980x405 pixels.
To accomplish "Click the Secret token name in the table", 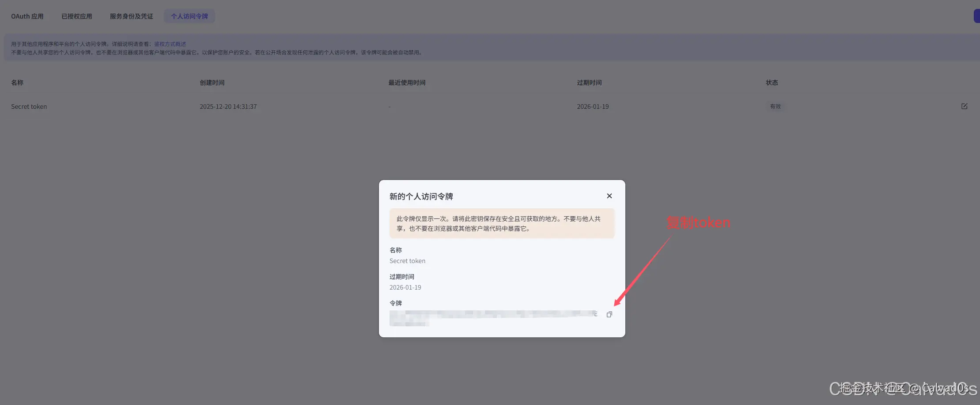I will coord(29,107).
